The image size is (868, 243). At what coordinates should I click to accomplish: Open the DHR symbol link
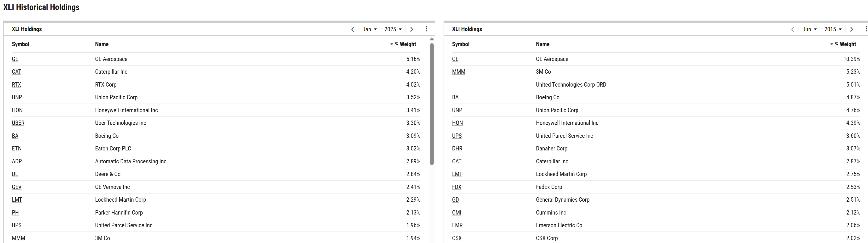click(457, 149)
